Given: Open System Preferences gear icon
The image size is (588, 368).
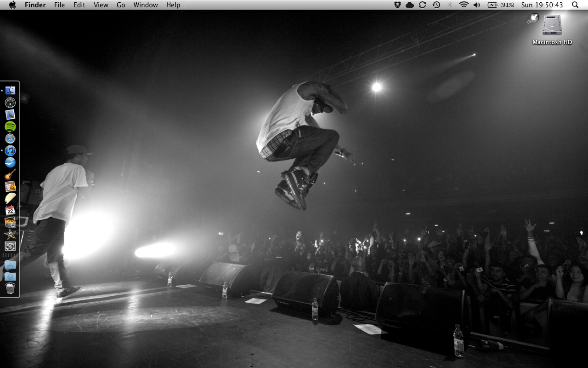Looking at the screenshot, I should (10, 246).
